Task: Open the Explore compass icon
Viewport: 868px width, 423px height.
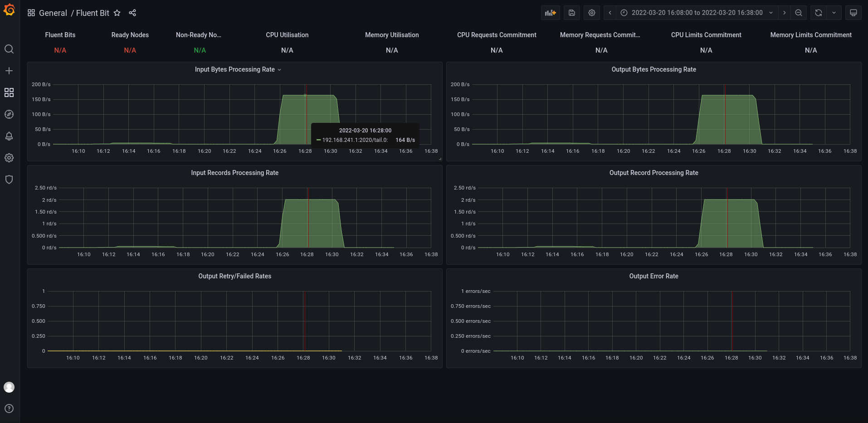Action: pos(9,114)
